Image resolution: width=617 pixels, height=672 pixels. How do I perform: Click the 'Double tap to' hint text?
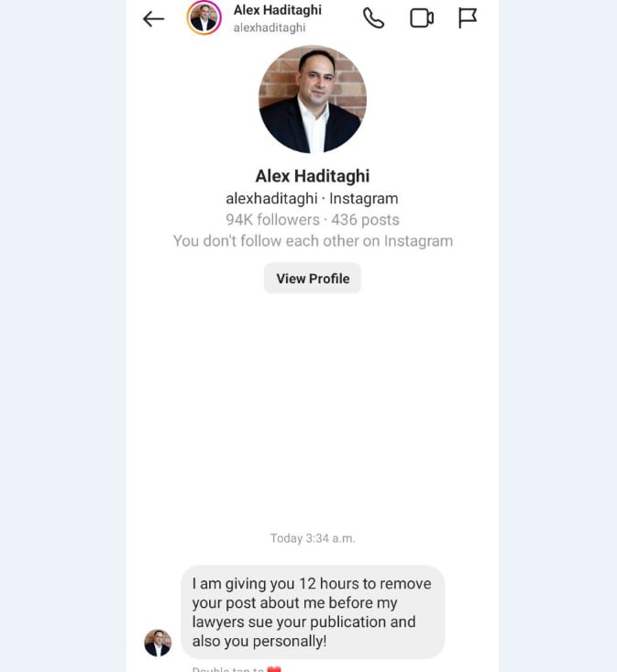(x=228, y=669)
